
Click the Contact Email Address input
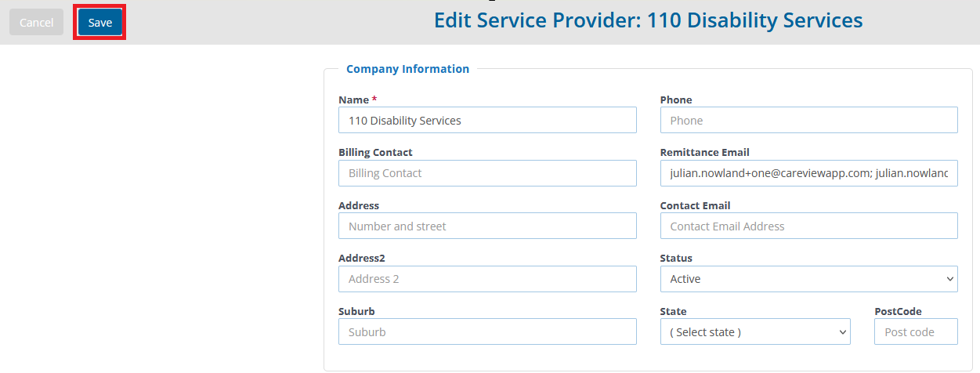coord(809,226)
